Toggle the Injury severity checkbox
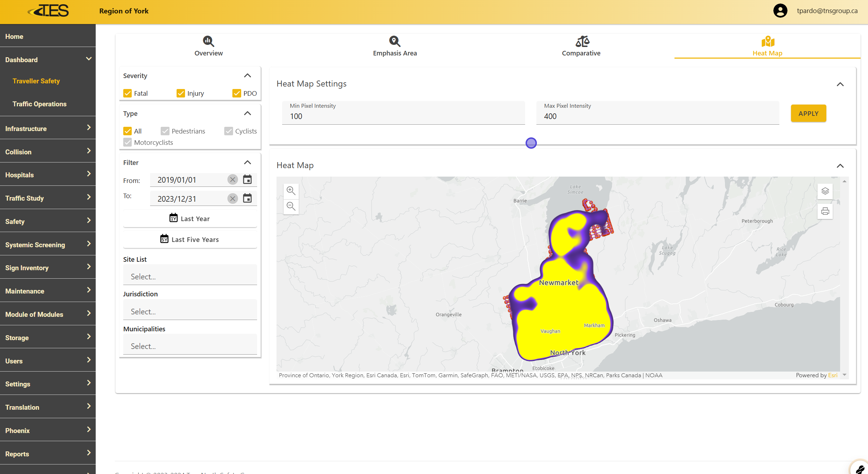Screen dimensions: 868x474 (x=181, y=93)
